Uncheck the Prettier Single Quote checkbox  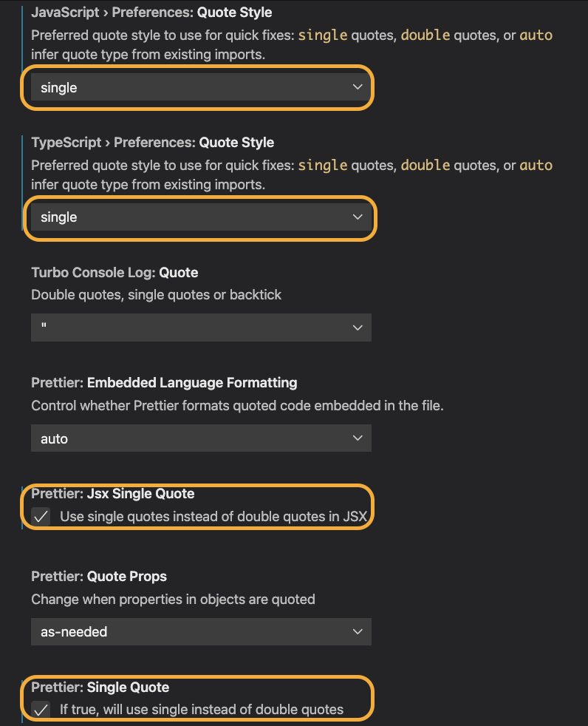(x=41, y=709)
